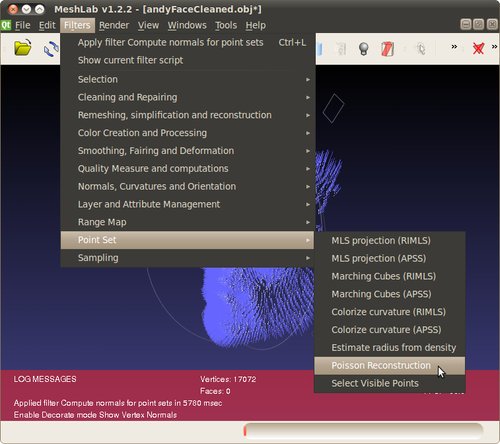Click the red double-sided face icon
The height and width of the screenshot is (444, 500).
[387, 49]
